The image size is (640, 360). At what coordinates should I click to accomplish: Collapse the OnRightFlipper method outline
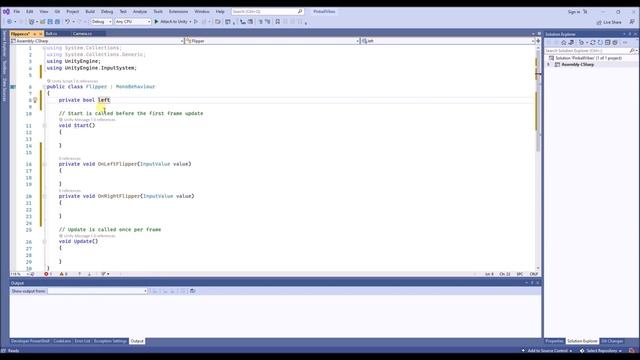pos(44,196)
